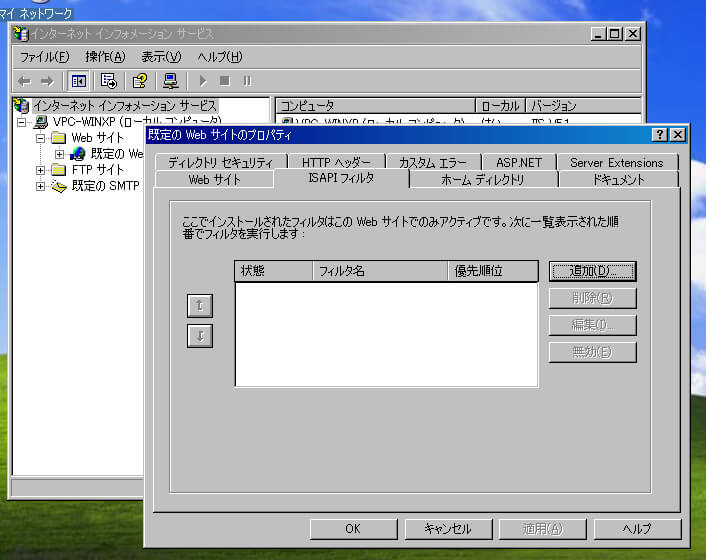This screenshot has height=560, width=706.
Task: Click the 追加(D)... button
Action: coord(592,271)
